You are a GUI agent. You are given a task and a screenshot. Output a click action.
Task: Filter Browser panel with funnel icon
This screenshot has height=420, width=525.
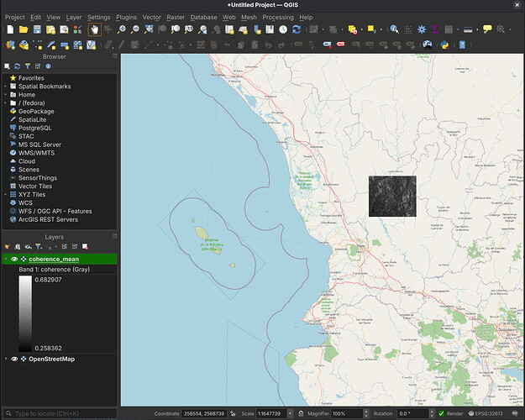coord(28,66)
